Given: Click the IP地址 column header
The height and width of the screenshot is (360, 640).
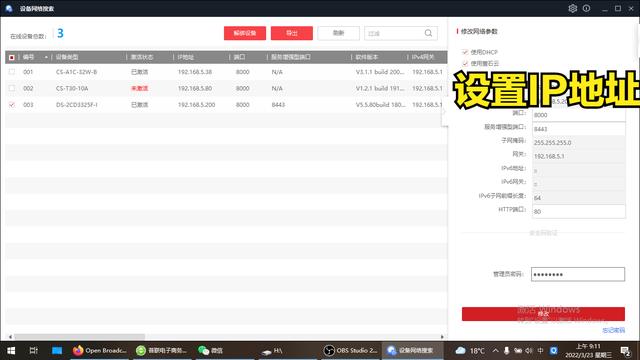Looking at the screenshot, I should [186, 57].
